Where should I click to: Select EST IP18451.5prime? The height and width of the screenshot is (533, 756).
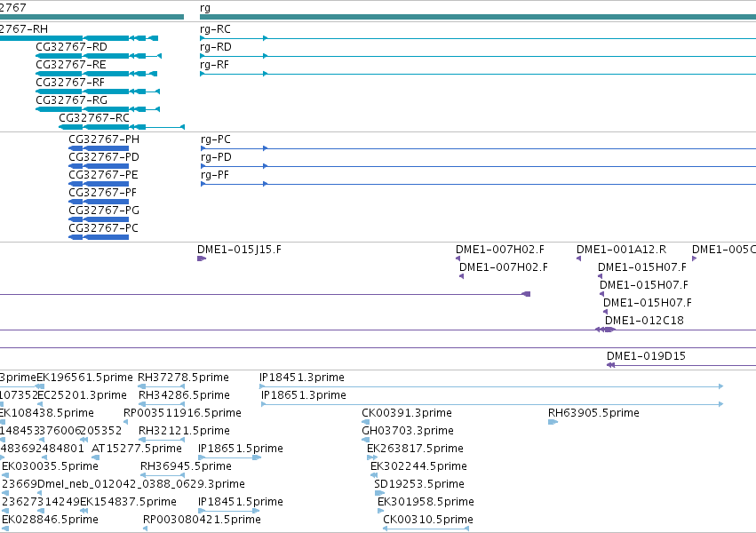point(229,511)
